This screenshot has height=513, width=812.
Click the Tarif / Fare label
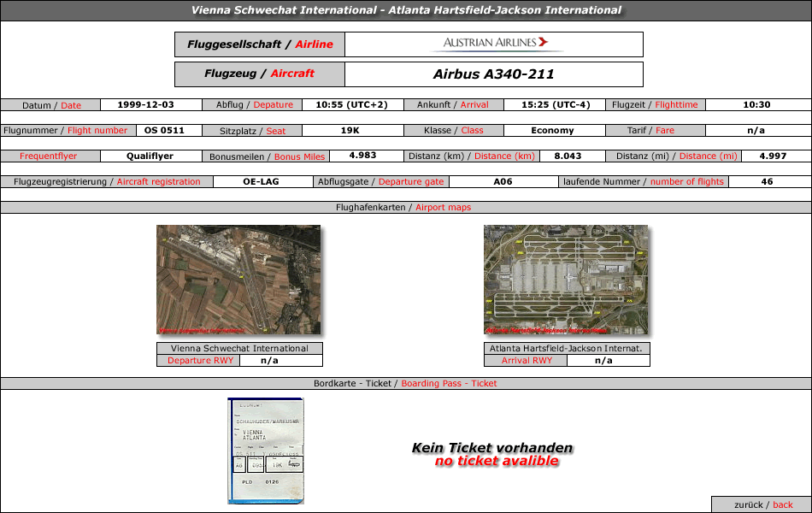pos(655,131)
